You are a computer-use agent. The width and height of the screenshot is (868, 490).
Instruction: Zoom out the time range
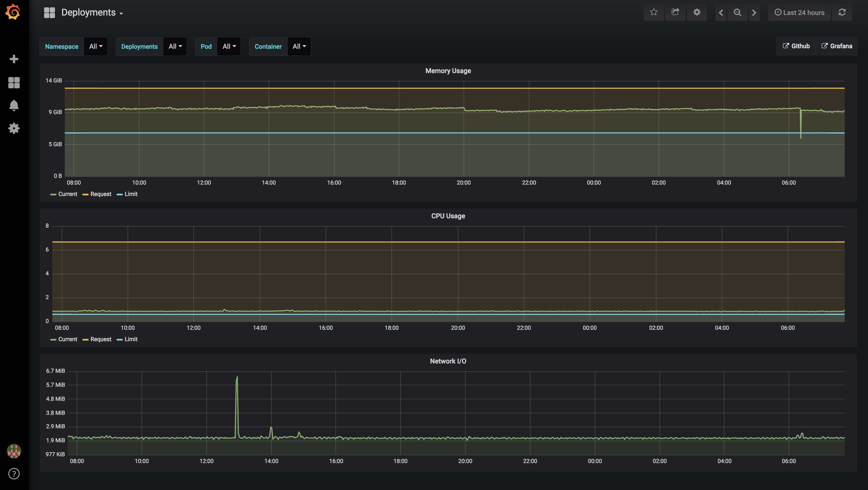click(737, 12)
